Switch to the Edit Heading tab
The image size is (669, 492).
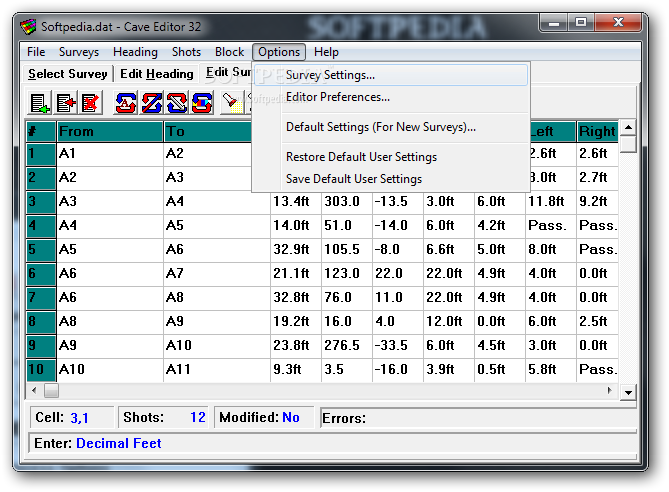tap(157, 74)
